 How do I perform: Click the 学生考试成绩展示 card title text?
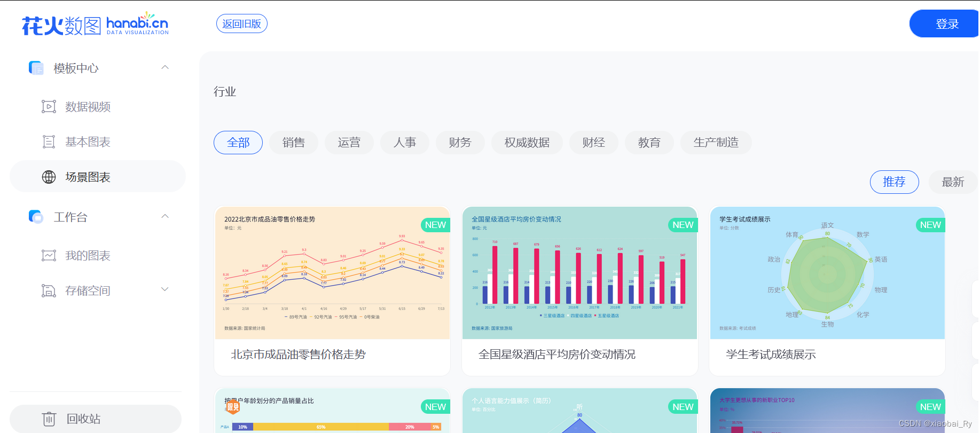coord(771,355)
